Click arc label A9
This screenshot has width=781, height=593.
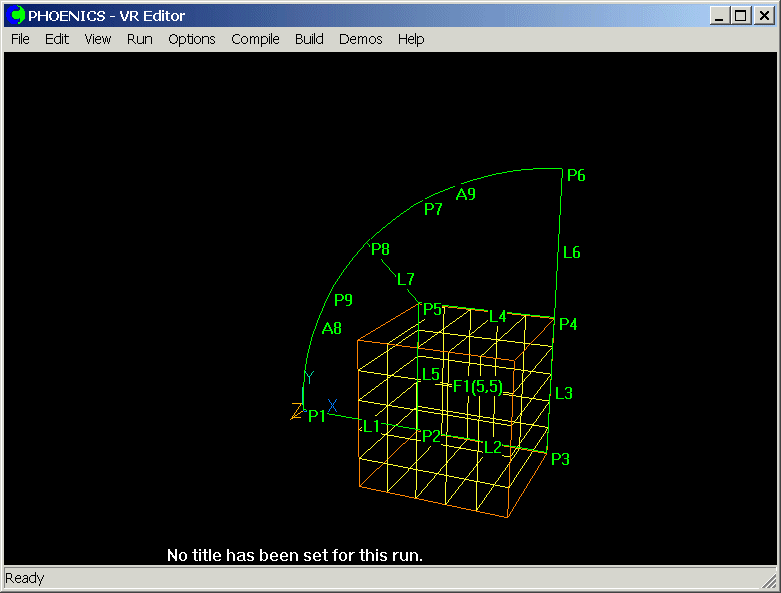466,194
